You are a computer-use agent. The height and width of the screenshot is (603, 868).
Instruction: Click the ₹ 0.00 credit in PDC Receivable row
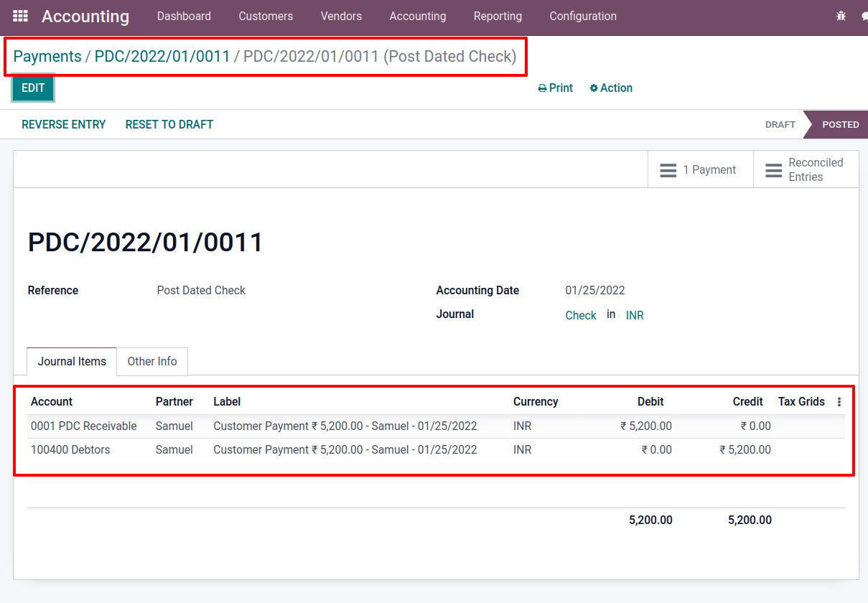[x=756, y=426]
